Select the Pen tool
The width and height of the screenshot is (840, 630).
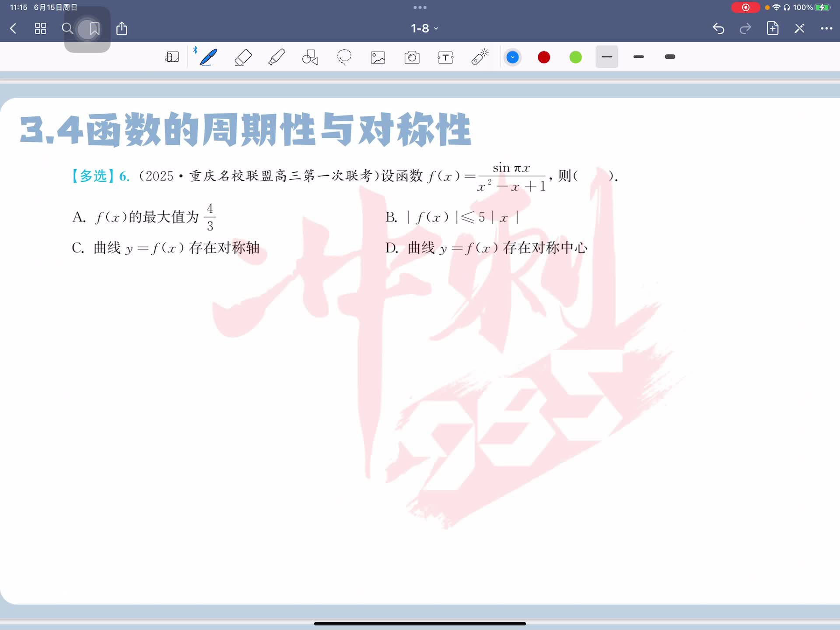coord(208,57)
